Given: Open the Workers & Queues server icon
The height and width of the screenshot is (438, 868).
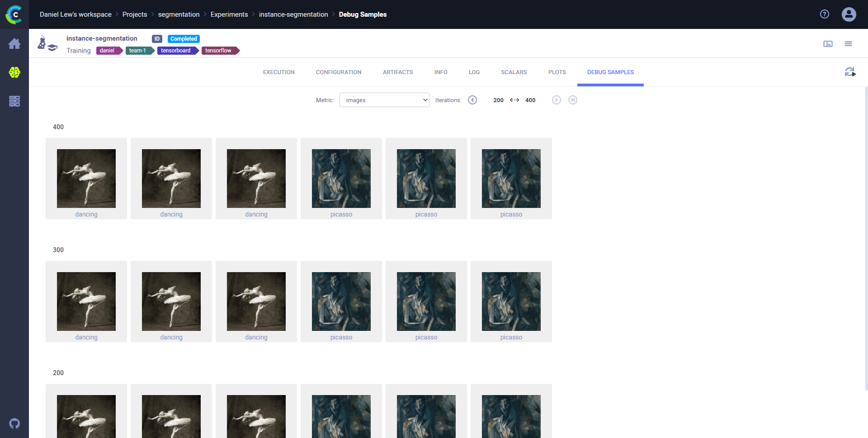Looking at the screenshot, I should [x=14, y=101].
